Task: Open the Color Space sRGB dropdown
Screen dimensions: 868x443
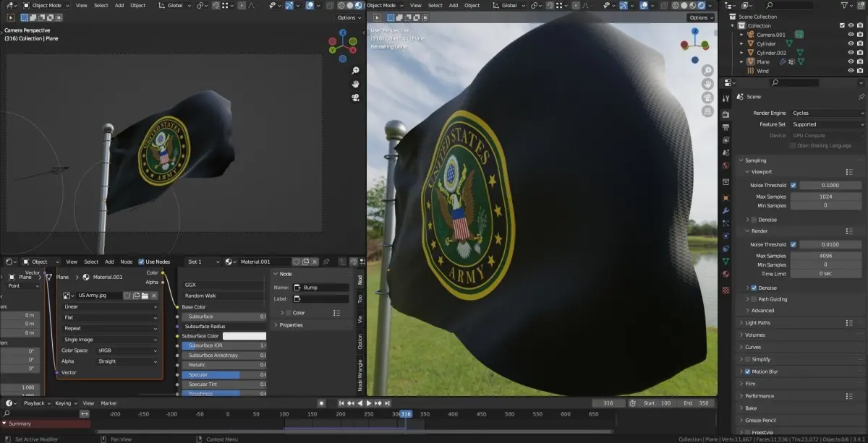Action: [127, 350]
